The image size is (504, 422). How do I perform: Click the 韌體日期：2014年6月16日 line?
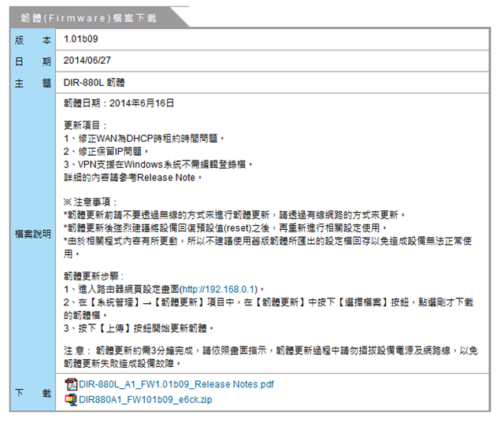tap(119, 103)
